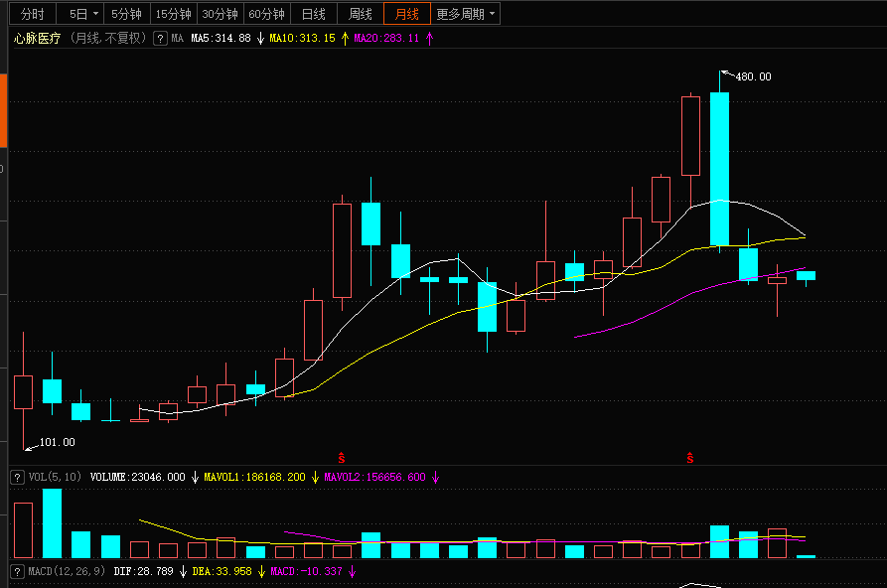Viewport: 887px width, 588px height.
Task: Switch to the 分时 intraday tab
Action: [32, 14]
